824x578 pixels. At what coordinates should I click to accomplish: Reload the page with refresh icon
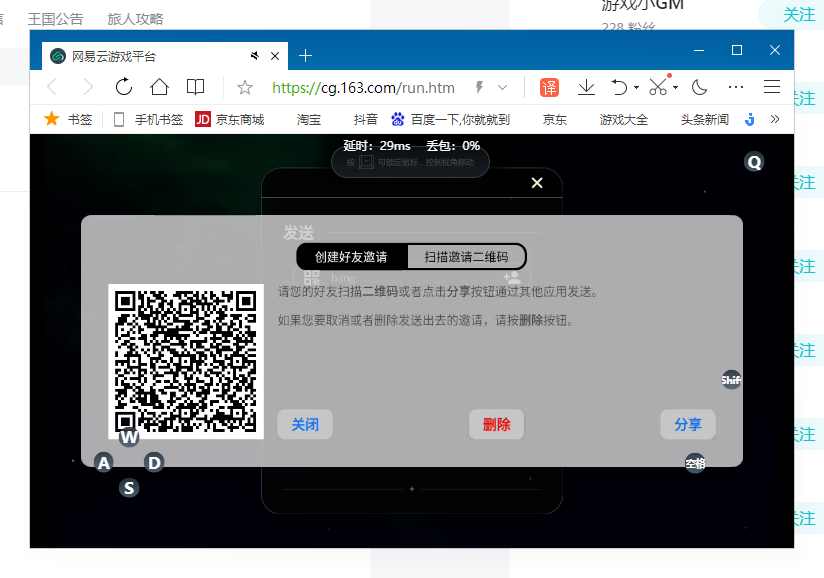[x=124, y=87]
